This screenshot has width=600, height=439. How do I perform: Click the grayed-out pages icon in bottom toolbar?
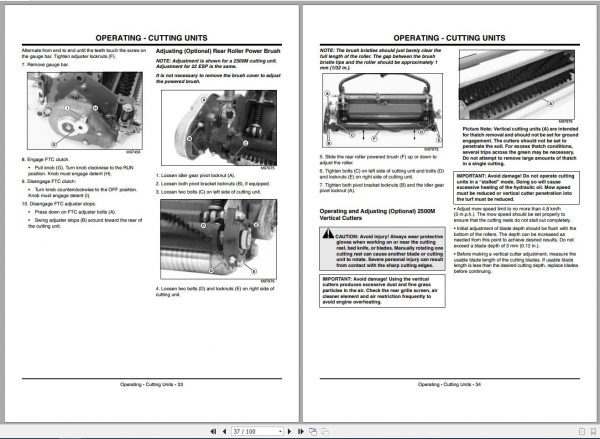click(x=325, y=431)
